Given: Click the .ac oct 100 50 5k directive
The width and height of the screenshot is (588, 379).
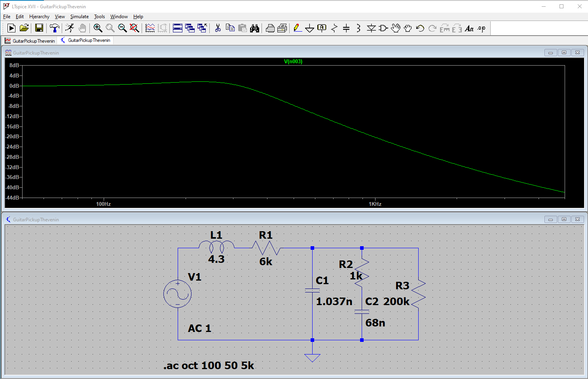Looking at the screenshot, I should pos(209,366).
